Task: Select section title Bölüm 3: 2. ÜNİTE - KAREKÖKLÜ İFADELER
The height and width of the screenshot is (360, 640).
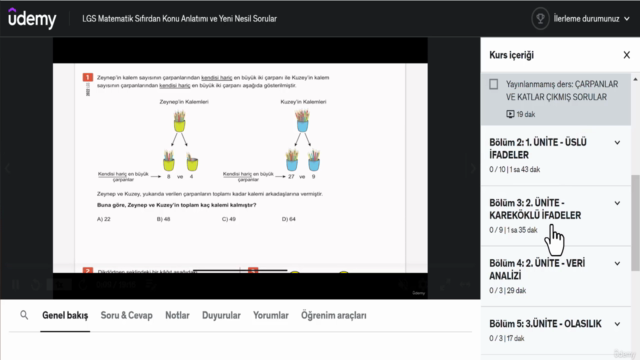Action: tap(535, 209)
